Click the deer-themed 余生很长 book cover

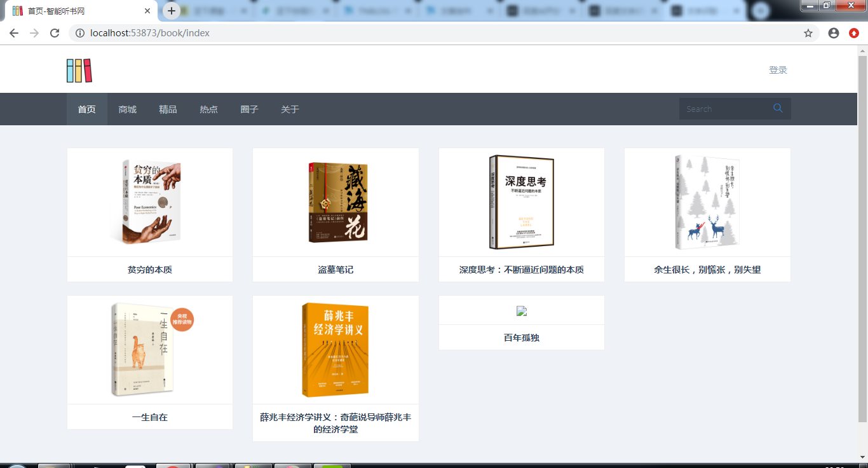pyautogui.click(x=707, y=202)
